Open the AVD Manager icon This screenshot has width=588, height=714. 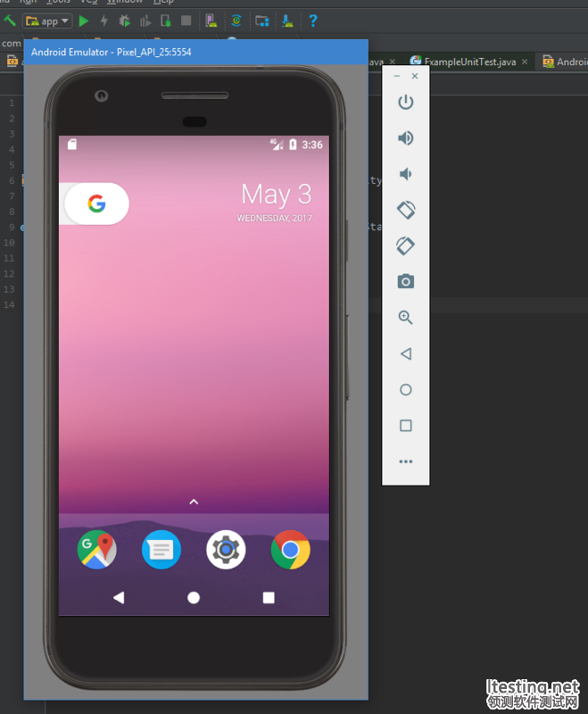tap(211, 21)
